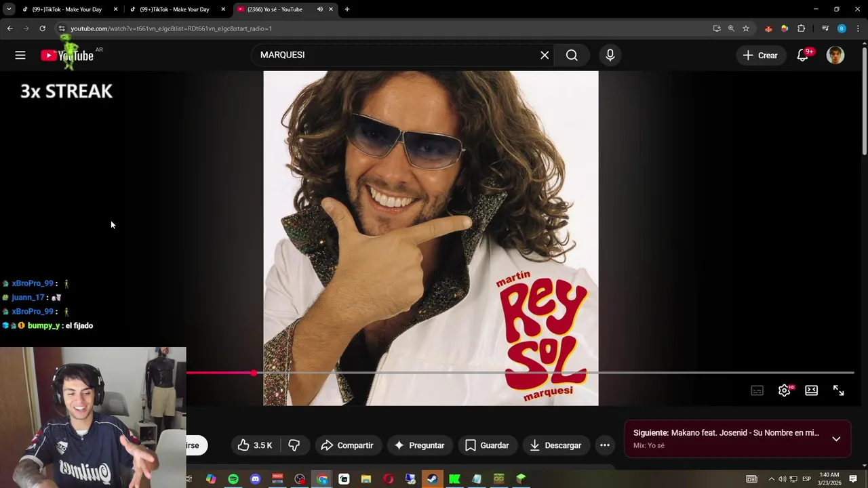Screen dimensions: 868x488
Task: Open the tab search dropdown arrow
Action: pyautogui.click(x=8, y=9)
